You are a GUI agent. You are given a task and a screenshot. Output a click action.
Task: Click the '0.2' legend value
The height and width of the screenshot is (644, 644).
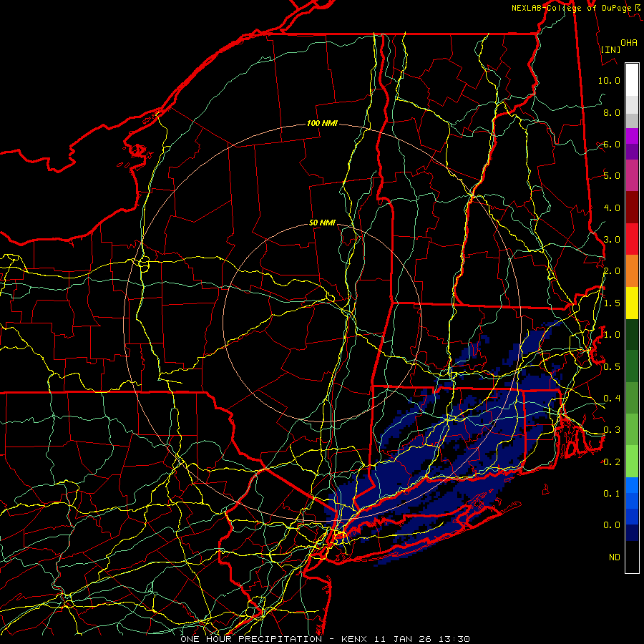click(x=612, y=462)
